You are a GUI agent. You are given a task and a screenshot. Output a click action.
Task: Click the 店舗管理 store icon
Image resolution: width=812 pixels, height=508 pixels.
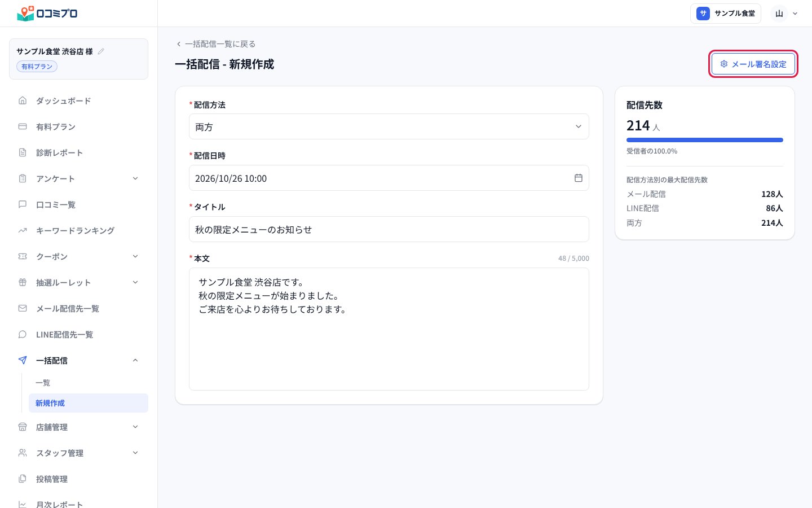pos(23,427)
